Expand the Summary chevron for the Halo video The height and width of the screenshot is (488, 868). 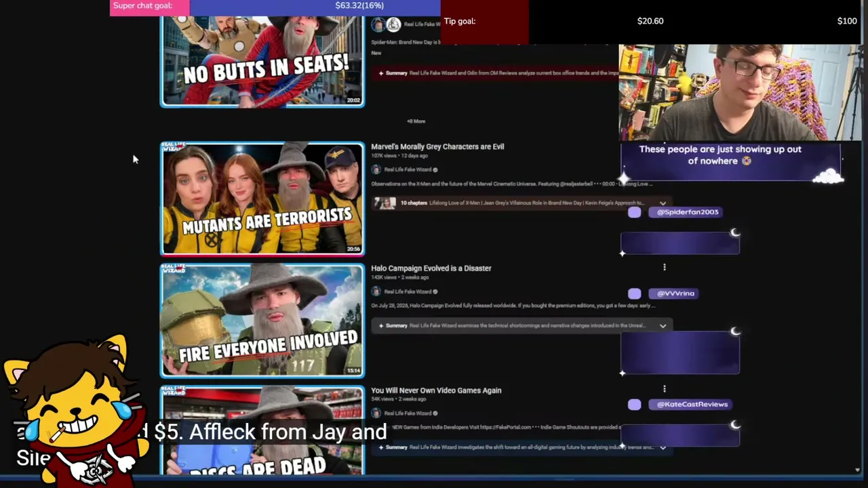tap(663, 325)
